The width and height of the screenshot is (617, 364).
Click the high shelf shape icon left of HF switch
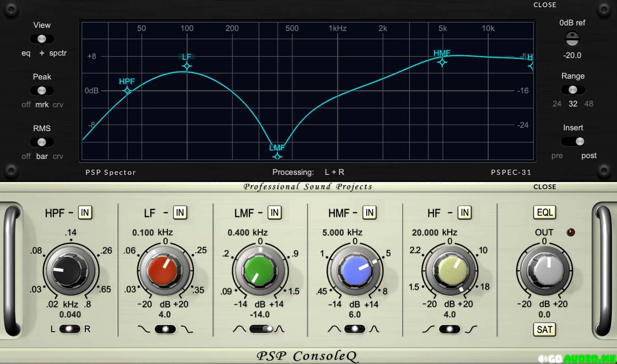click(428, 329)
